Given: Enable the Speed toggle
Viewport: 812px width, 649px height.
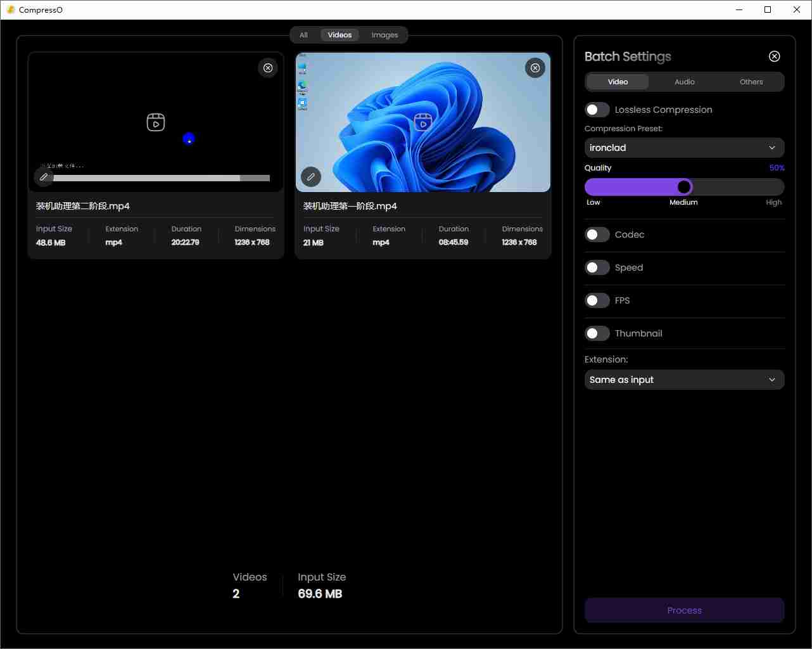Looking at the screenshot, I should pyautogui.click(x=597, y=267).
